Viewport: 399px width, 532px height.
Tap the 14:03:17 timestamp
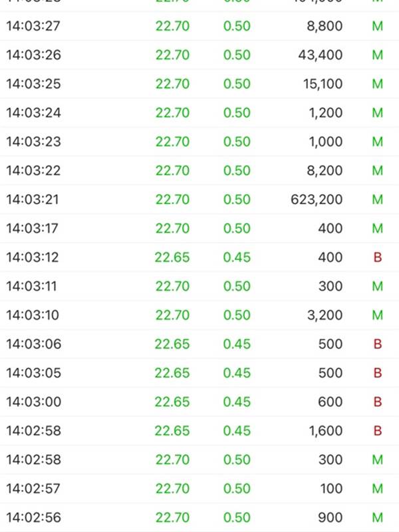(x=32, y=228)
